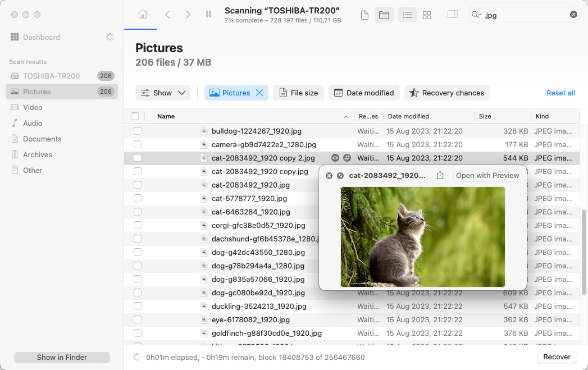
Task: Select dog-g835a57066_1920.jpg file name
Action: click(258, 279)
